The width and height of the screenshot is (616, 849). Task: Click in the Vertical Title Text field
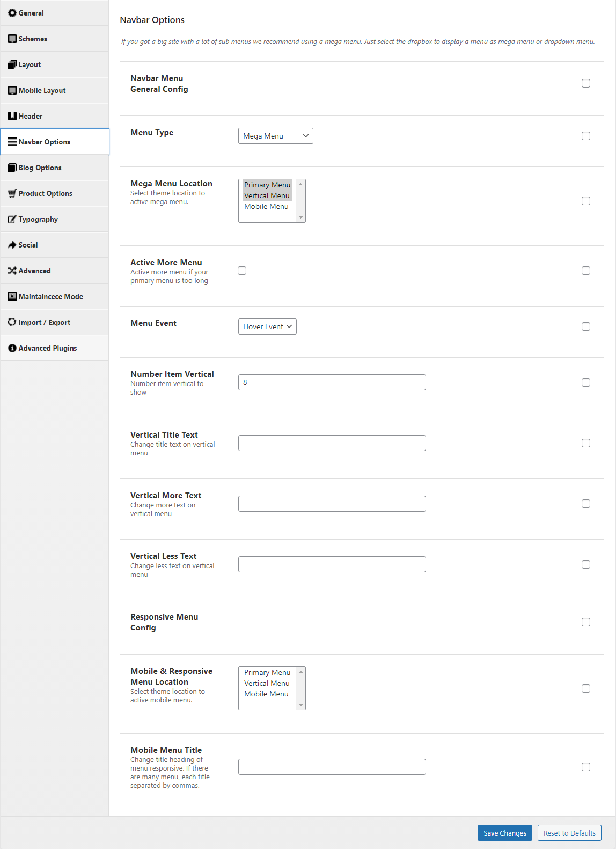[332, 443]
